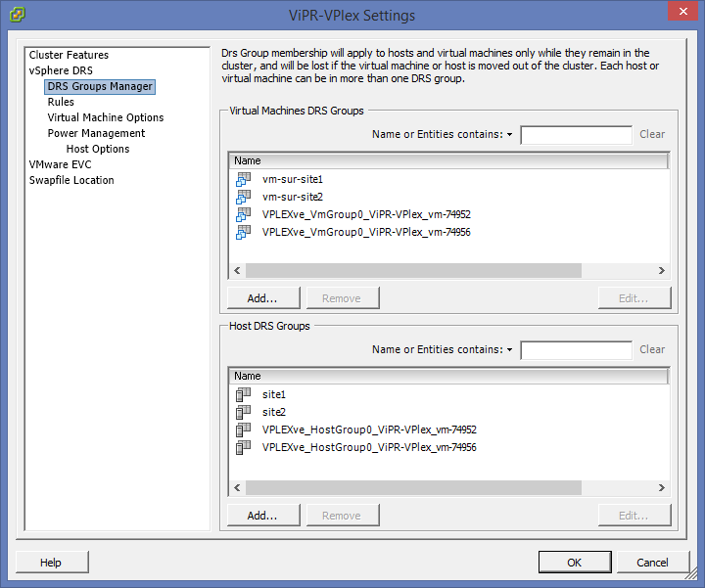Viewport: 705px width, 588px height.
Task: Click the VPLEXve_HostGroup0 vm-74952 host icon
Action: pyautogui.click(x=244, y=430)
